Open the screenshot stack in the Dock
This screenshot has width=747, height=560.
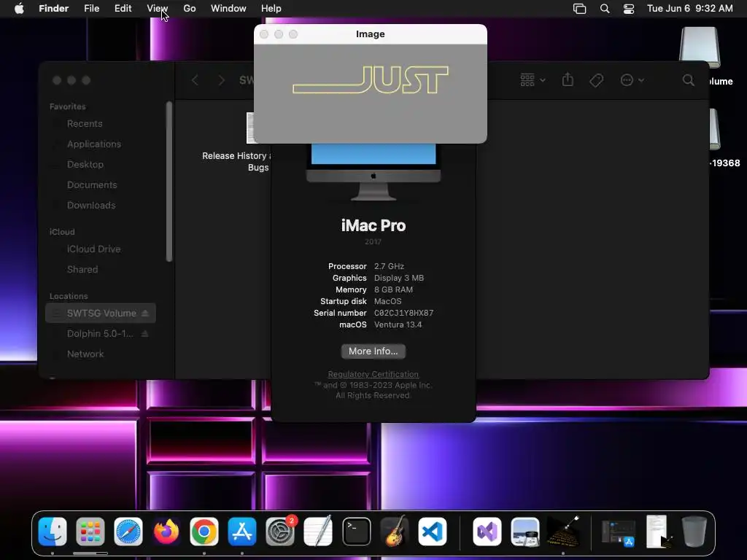coord(619,532)
